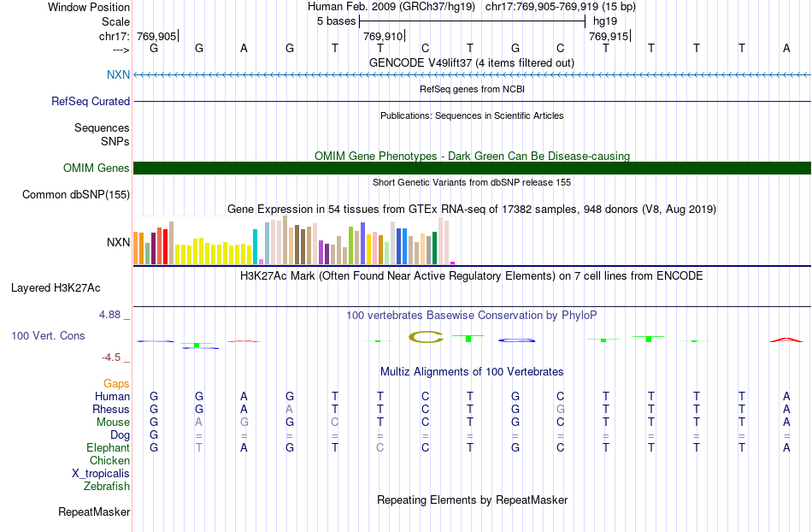Viewport: 812px width, 532px height.
Task: Click the light-gray C base in Mouse row
Action: pos(335,423)
